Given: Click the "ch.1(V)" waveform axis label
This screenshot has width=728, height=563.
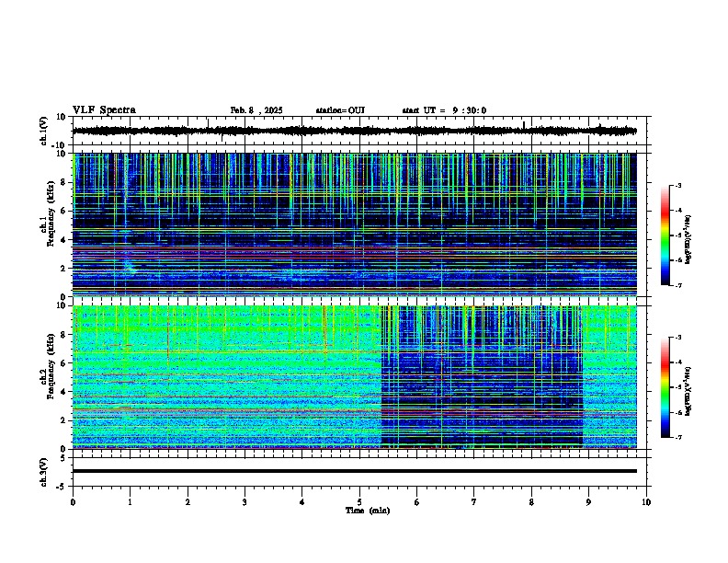Looking at the screenshot, I should coord(44,131).
